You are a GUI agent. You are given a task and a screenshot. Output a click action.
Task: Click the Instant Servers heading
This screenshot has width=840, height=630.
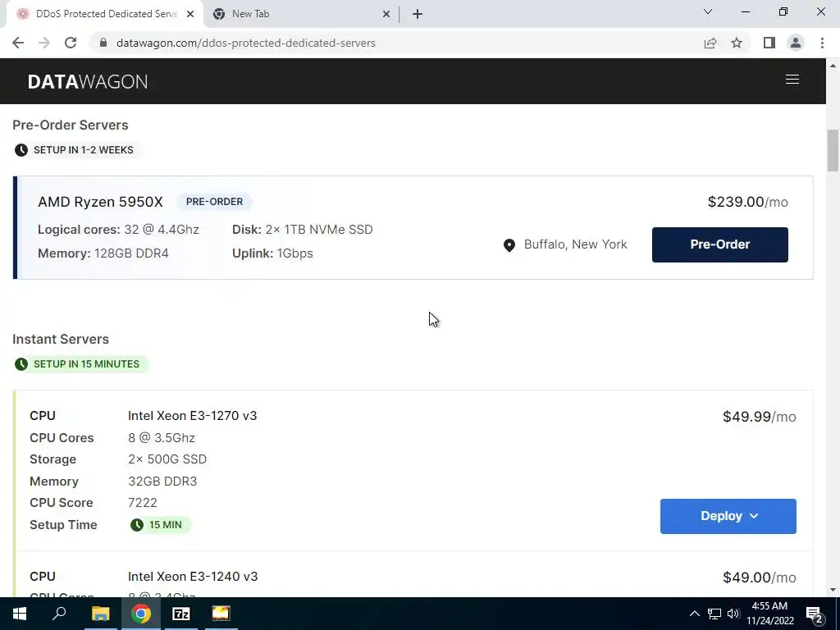point(61,339)
